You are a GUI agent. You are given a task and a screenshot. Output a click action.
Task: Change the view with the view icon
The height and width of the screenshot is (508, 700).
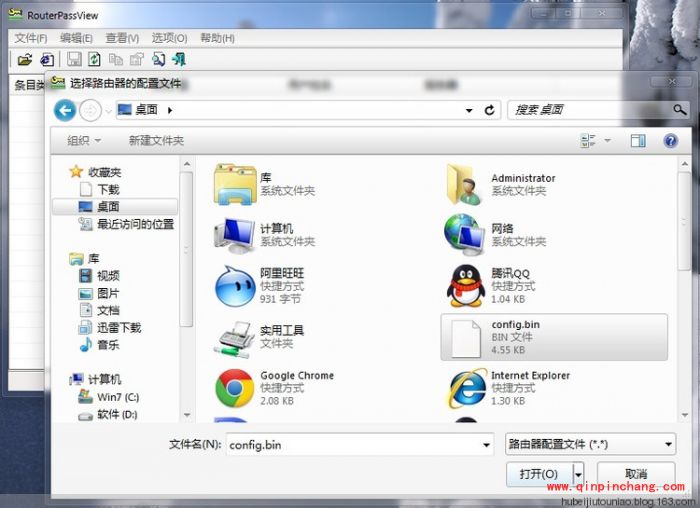click(x=588, y=141)
